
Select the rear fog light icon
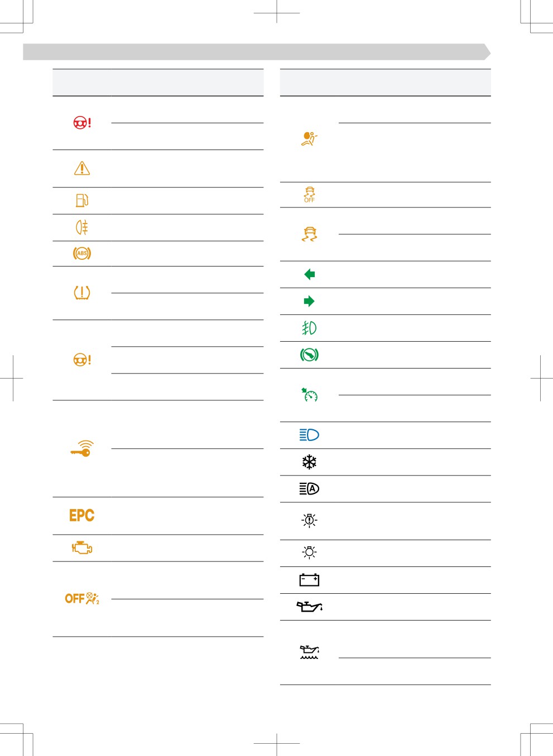pos(82,227)
